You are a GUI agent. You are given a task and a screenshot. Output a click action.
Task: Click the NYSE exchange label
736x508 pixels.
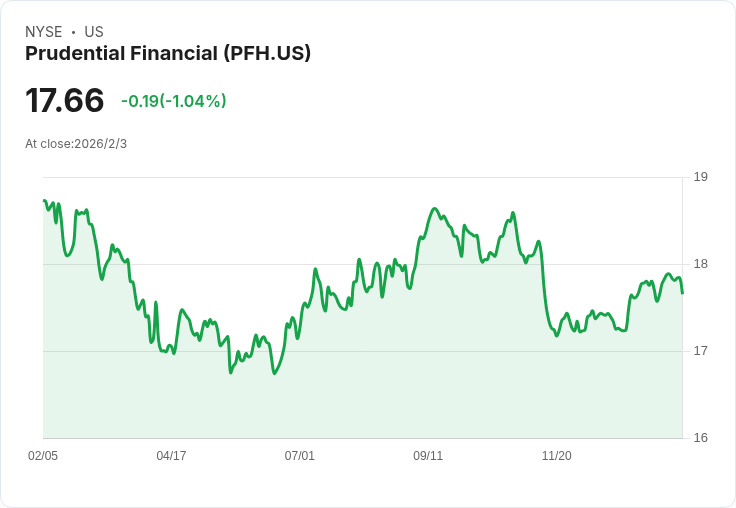(43, 32)
